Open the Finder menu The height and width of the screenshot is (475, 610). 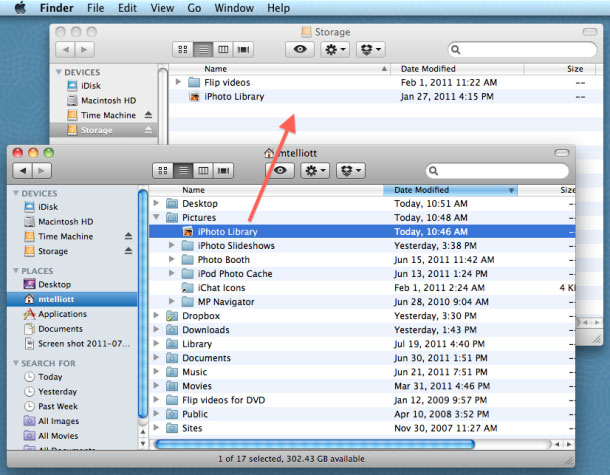coord(56,8)
